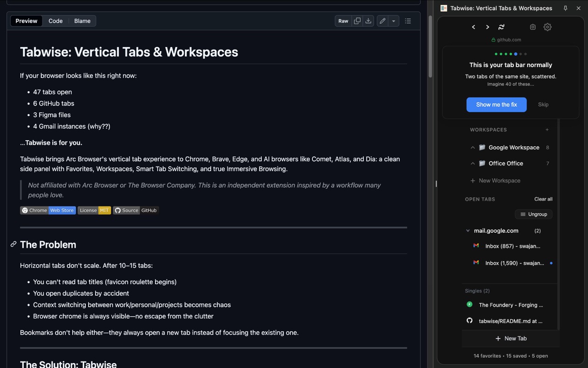The height and width of the screenshot is (368, 588).
Task: Click the 'Singles (2)' label
Action: (x=477, y=291)
